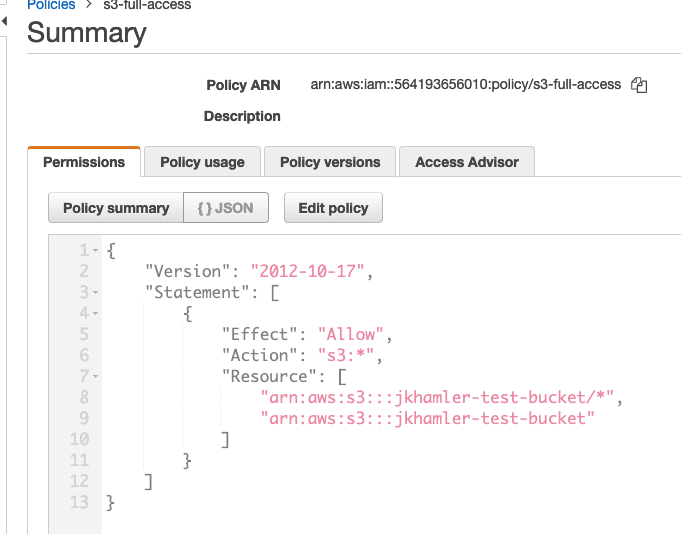Image resolution: width=681 pixels, height=534 pixels.
Task: Click the "Statement" key in JSON
Action: 197,293
